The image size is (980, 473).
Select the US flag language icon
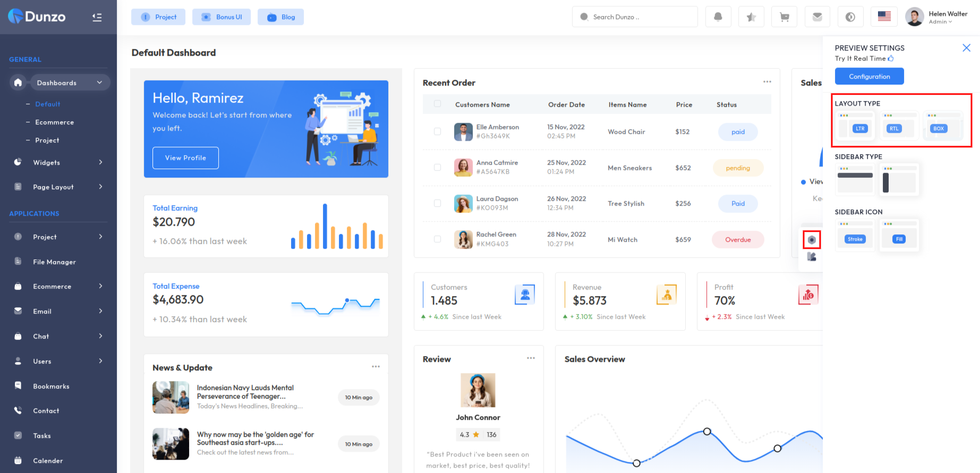884,16
